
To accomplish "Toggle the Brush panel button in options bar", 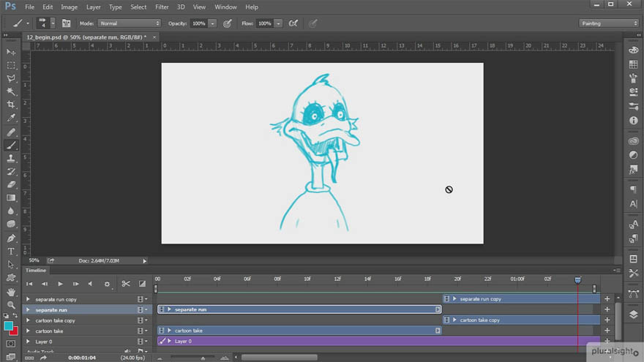I will pyautogui.click(x=66, y=23).
